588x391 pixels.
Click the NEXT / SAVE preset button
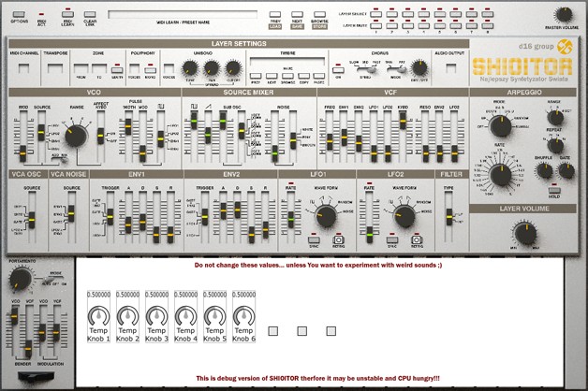[297, 15]
